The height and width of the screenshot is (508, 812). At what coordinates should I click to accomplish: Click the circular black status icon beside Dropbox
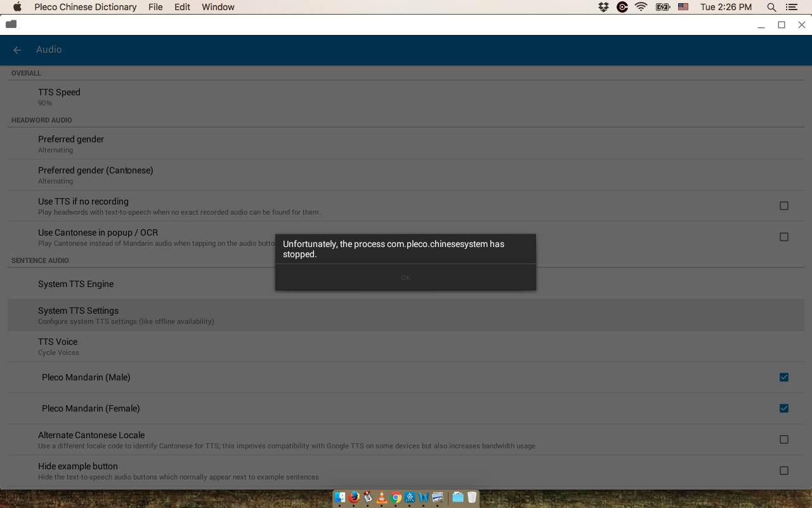622,7
